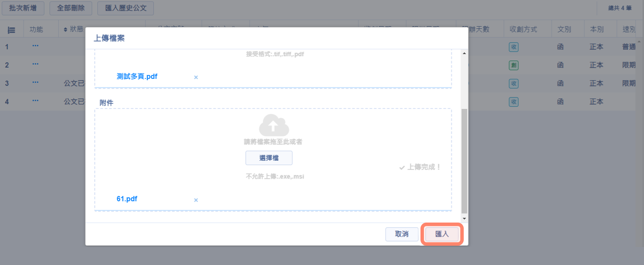
Task: Click the 匯入歷史公文 toolbar button
Action: pyautogui.click(x=125, y=8)
